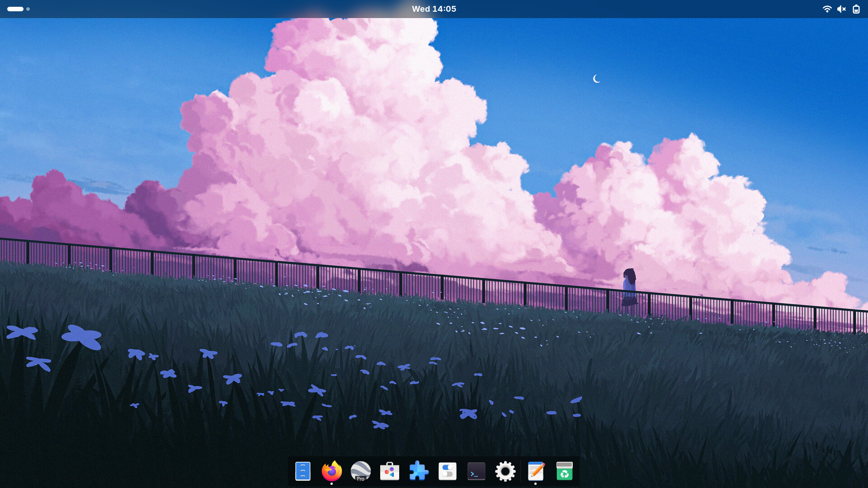The height and width of the screenshot is (488, 868).
Task: Open the Tweaks toggle-switch app
Action: coord(447,471)
